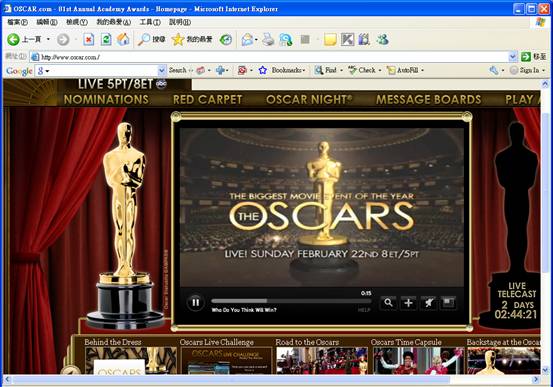Image resolution: width=553 pixels, height=387 pixels.
Task: Open Favorites with the star icon
Action: (178, 39)
